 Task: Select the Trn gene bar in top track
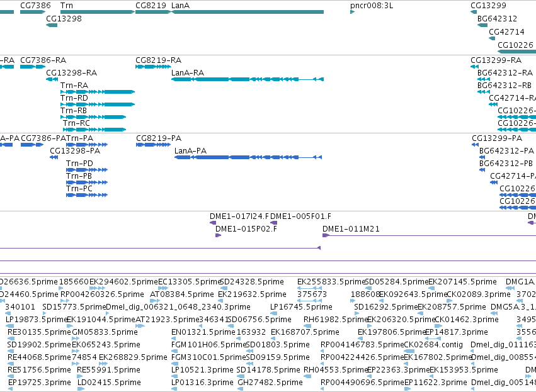tap(98, 12)
